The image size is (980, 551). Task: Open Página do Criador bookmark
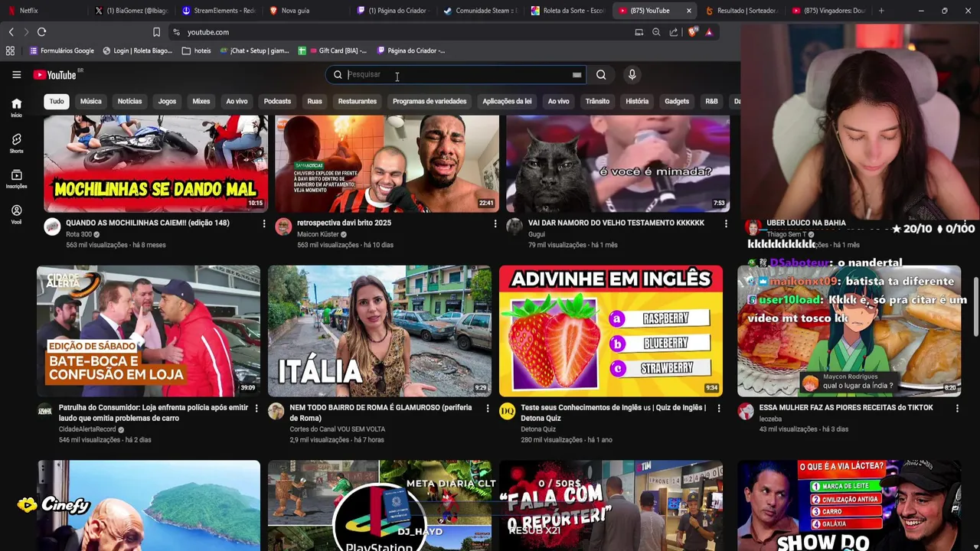tap(411, 51)
